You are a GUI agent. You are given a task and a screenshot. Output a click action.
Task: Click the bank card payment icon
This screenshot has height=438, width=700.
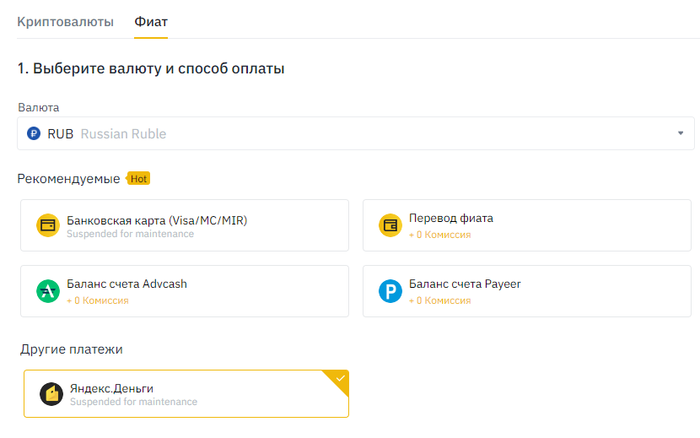pyautogui.click(x=48, y=225)
